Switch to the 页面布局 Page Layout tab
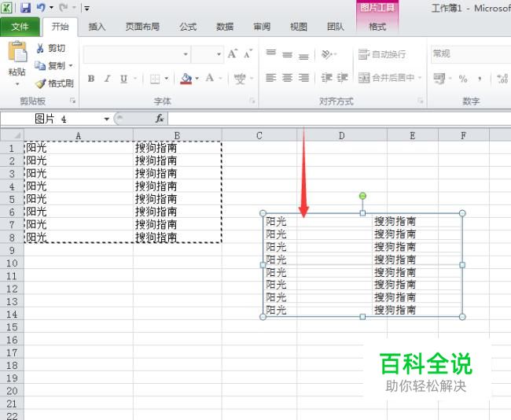 142,27
